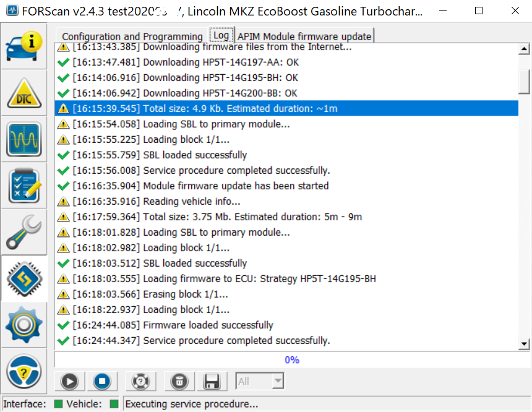Click the Vehicle status indicator

pyautogui.click(x=114, y=403)
